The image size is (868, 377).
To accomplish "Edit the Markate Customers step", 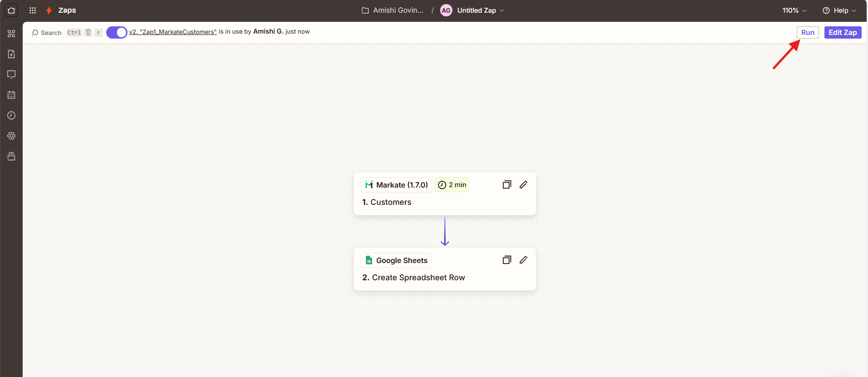I will pos(524,184).
